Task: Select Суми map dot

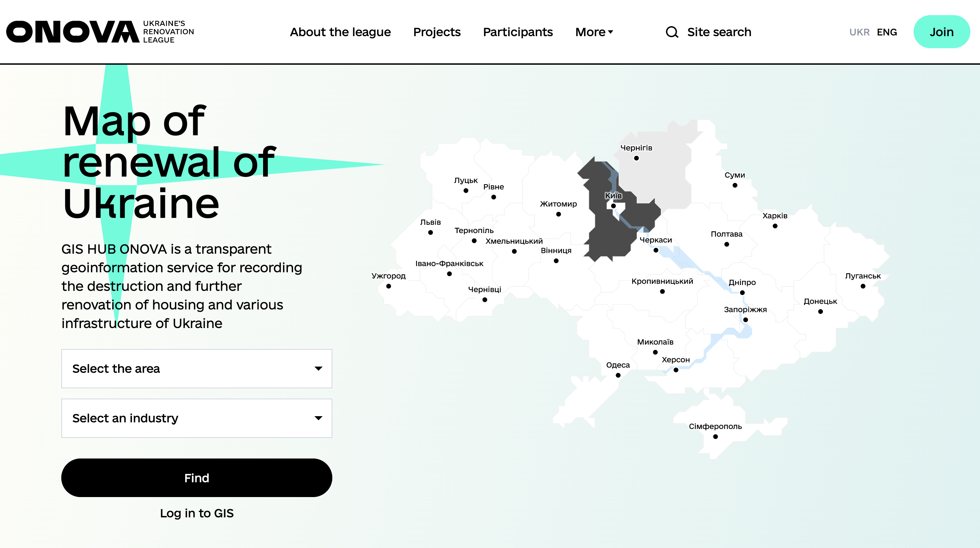Action: coord(735,185)
